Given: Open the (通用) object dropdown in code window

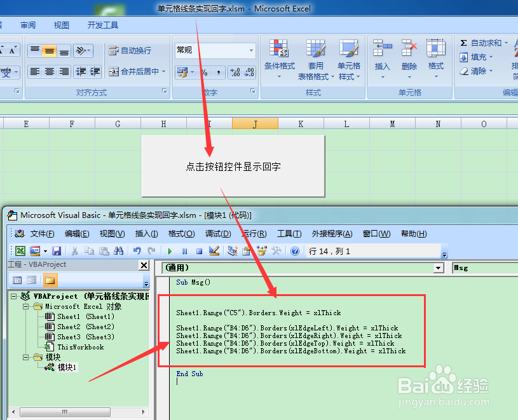Looking at the screenshot, I should [x=439, y=268].
